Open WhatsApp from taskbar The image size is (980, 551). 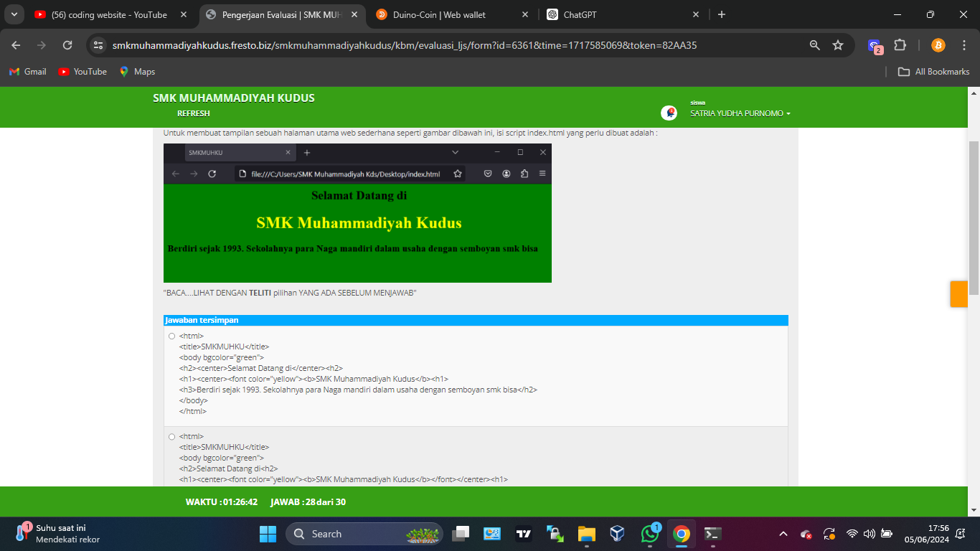pyautogui.click(x=650, y=534)
